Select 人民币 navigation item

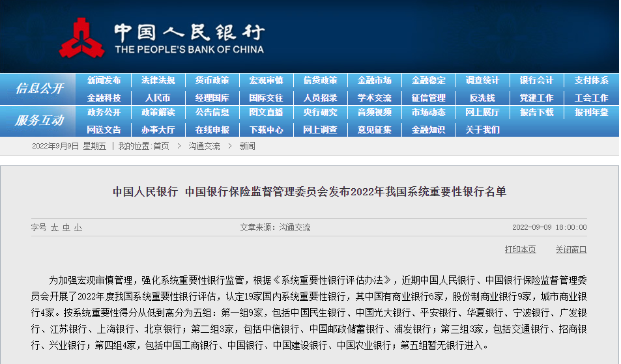tap(158, 98)
